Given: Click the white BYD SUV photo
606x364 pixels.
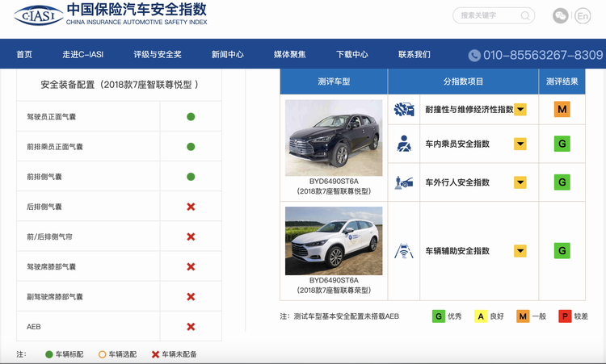Looking at the screenshot, I should click(x=334, y=241).
